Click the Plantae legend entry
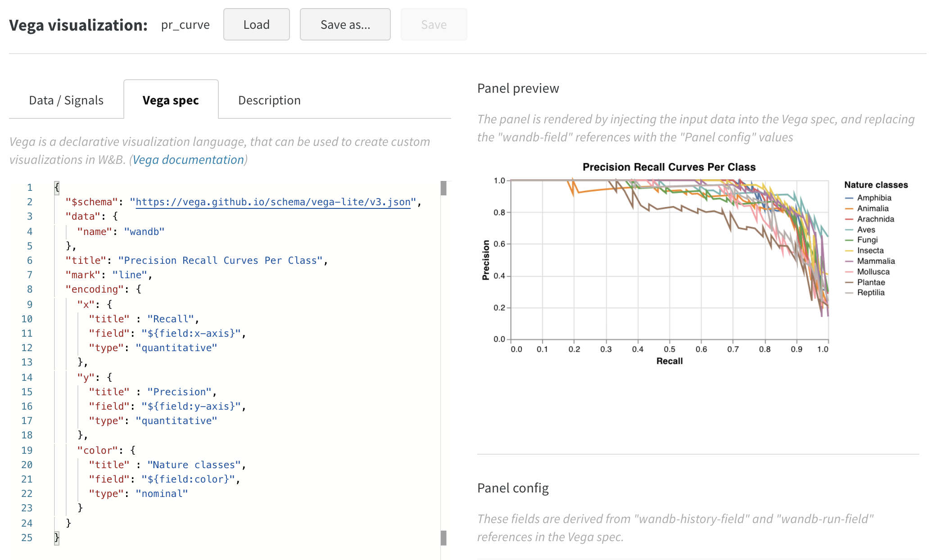The width and height of the screenshot is (932, 560). tap(871, 282)
